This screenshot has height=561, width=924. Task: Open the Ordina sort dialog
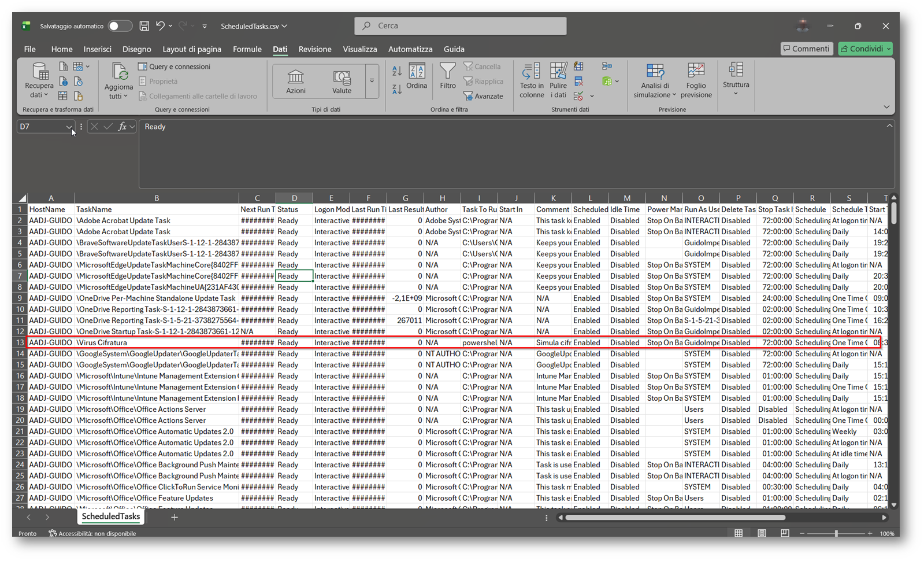coord(416,76)
